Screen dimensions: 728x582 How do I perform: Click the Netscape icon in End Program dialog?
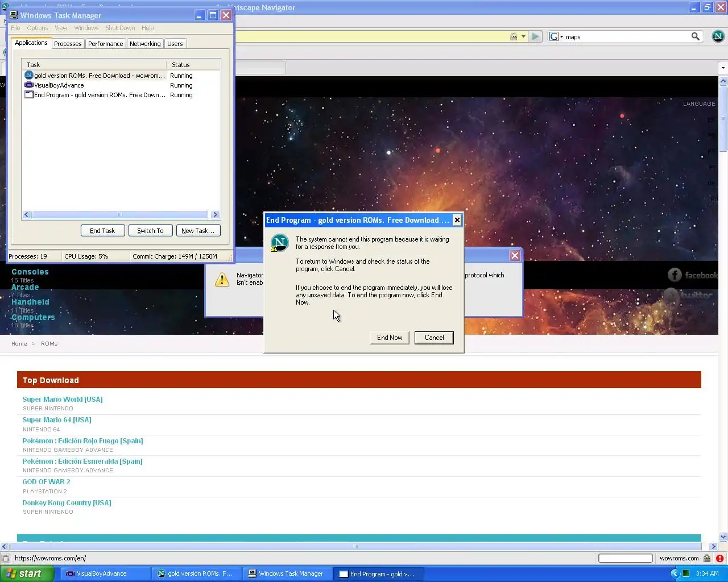279,243
